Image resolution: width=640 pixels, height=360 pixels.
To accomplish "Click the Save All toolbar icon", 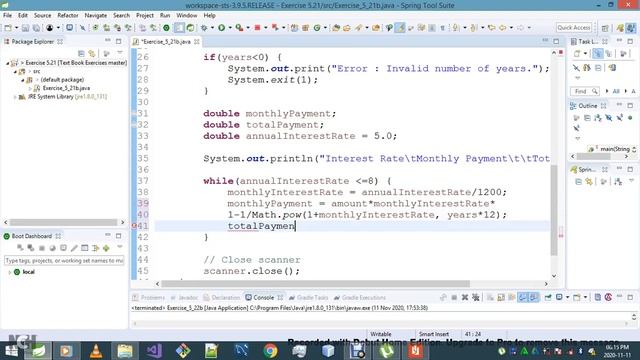I will point(36,28).
